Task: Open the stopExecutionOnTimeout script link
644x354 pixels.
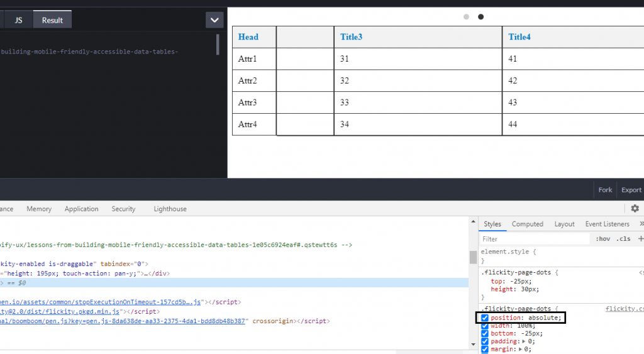Action: pos(100,302)
